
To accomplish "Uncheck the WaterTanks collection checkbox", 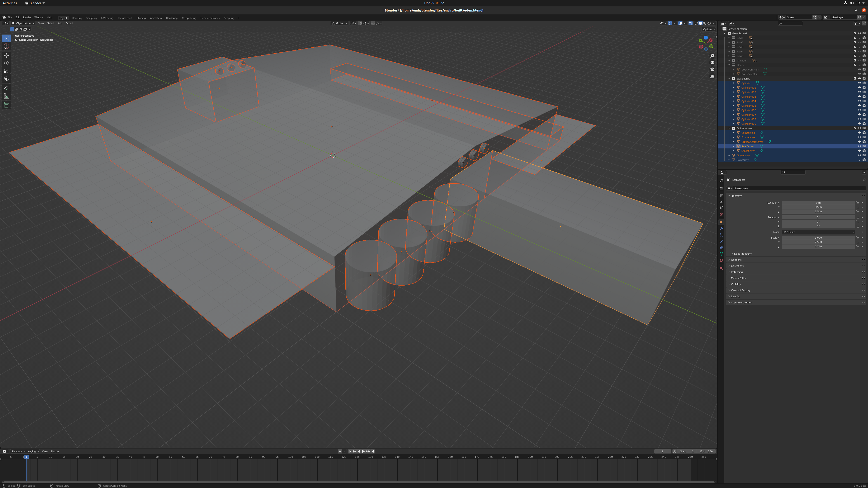I will coord(855,78).
